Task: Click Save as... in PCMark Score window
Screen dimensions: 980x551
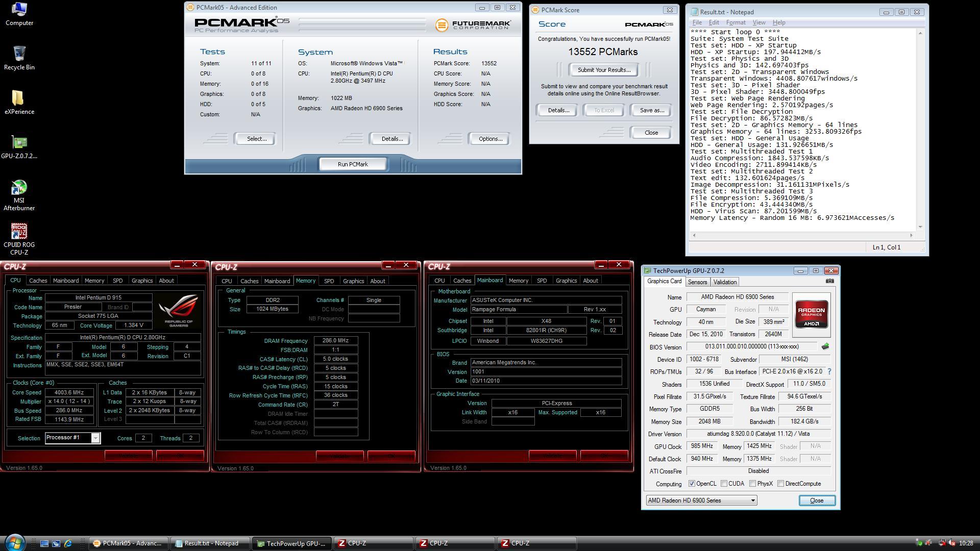Action: click(x=652, y=110)
